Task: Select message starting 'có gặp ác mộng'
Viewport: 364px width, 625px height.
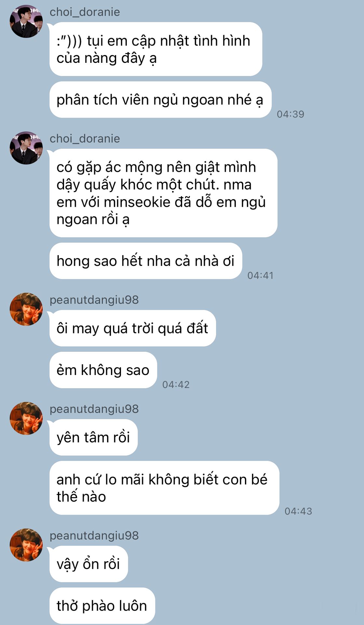Action: (163, 193)
